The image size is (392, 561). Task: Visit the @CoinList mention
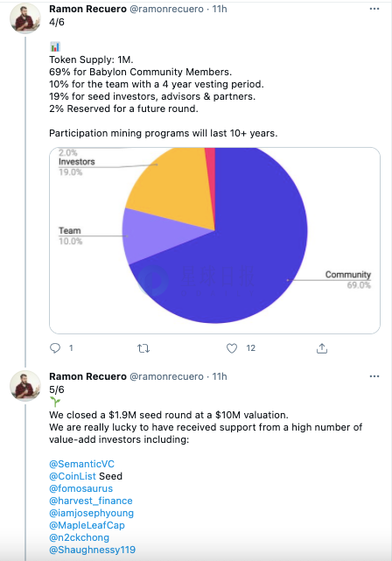click(x=73, y=476)
